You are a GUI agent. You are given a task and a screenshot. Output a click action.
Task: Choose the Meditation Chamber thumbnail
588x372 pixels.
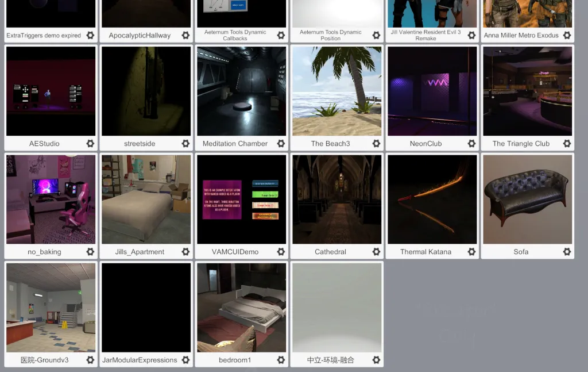(242, 91)
